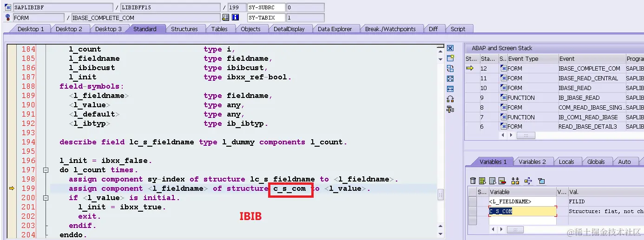Click the code editor vertical scrollbar thumb
The height and width of the screenshot is (240, 644).
point(440,195)
